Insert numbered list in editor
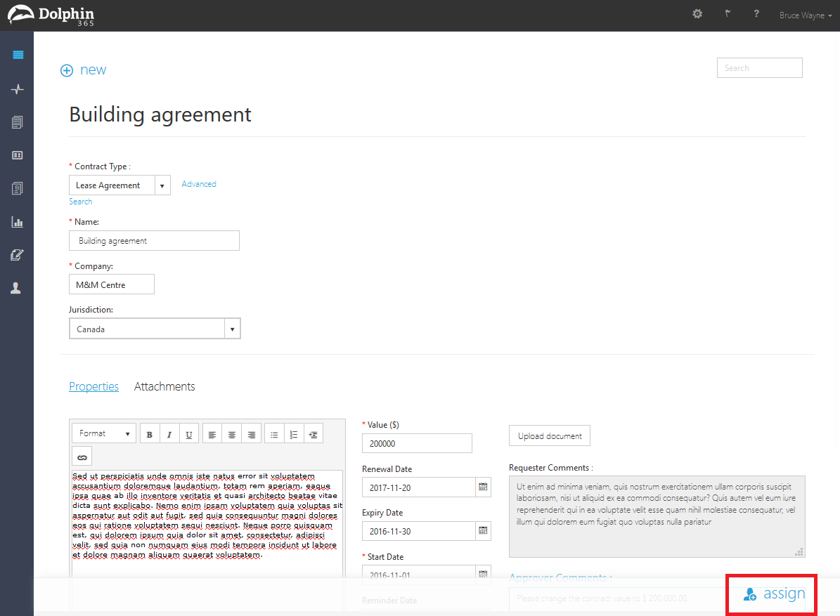Viewport: 840px width, 616px height. tap(294, 434)
